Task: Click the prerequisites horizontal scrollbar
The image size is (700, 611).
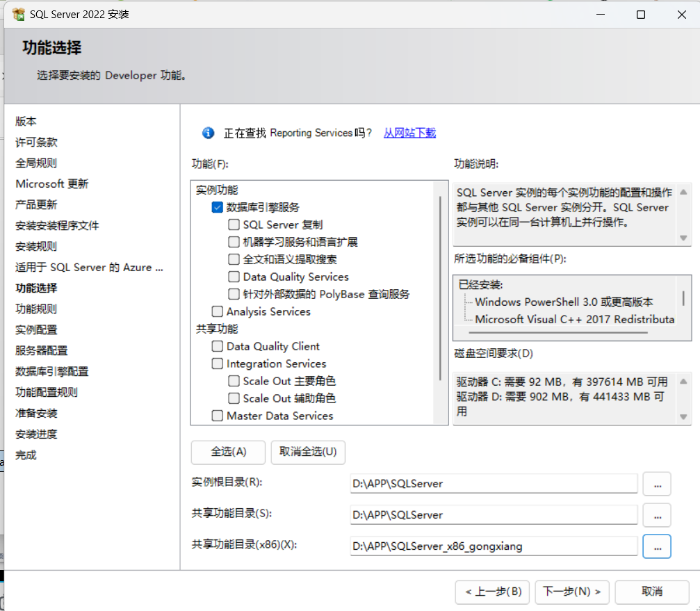Action: [558, 332]
